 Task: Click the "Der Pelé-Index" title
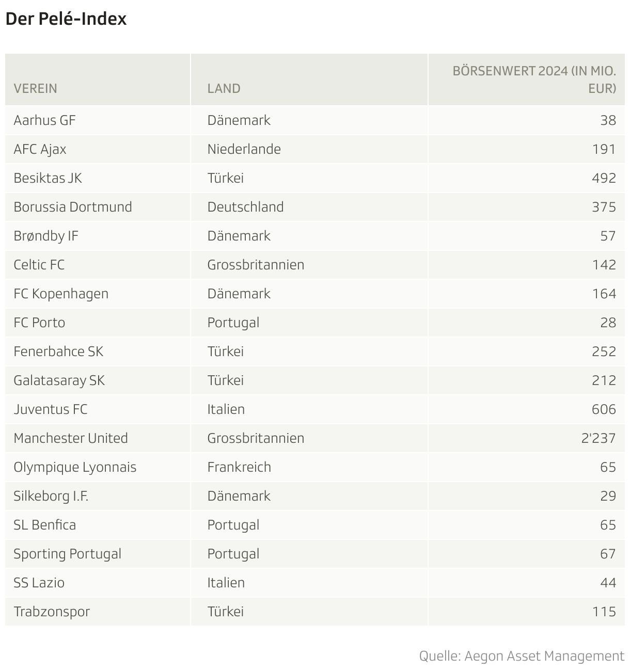pyautogui.click(x=66, y=19)
